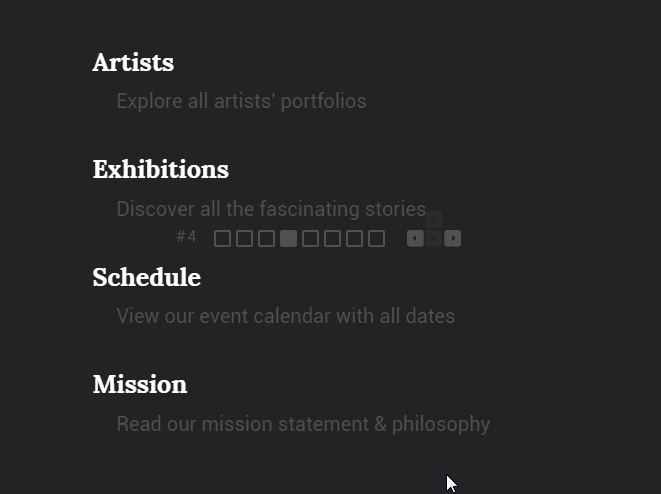Click 'Read our mission statement & philosophy'
This screenshot has width=661, height=494.
click(x=304, y=424)
